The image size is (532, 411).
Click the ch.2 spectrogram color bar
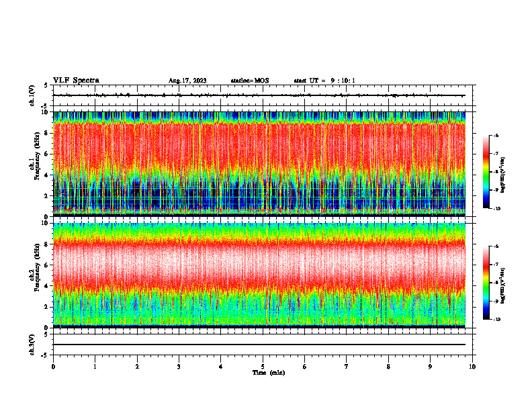click(x=486, y=283)
